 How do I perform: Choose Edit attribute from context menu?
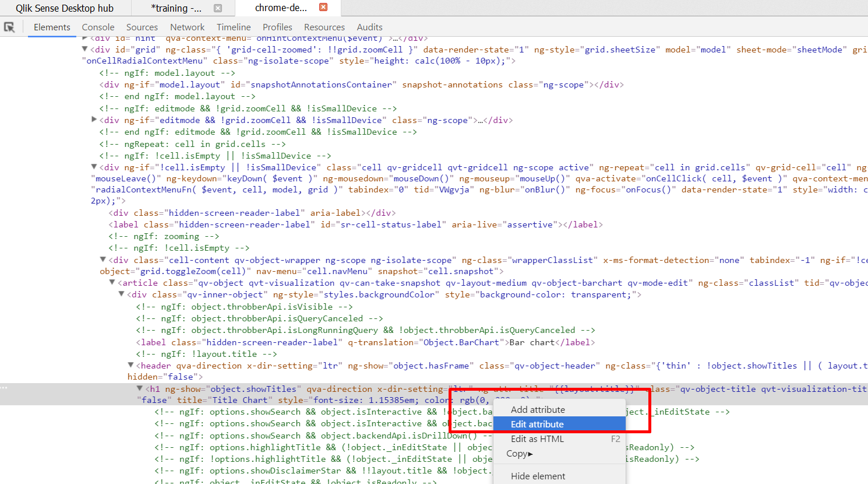(x=537, y=424)
